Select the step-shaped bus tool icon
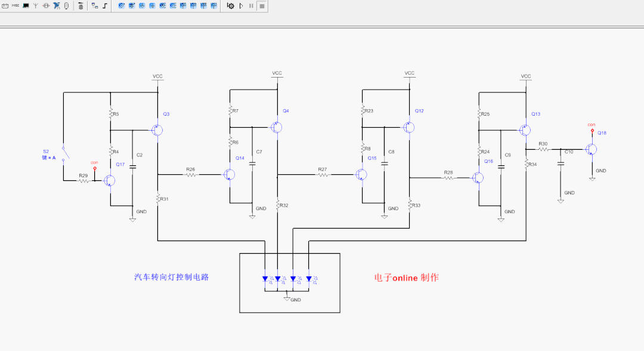 pos(105,5)
